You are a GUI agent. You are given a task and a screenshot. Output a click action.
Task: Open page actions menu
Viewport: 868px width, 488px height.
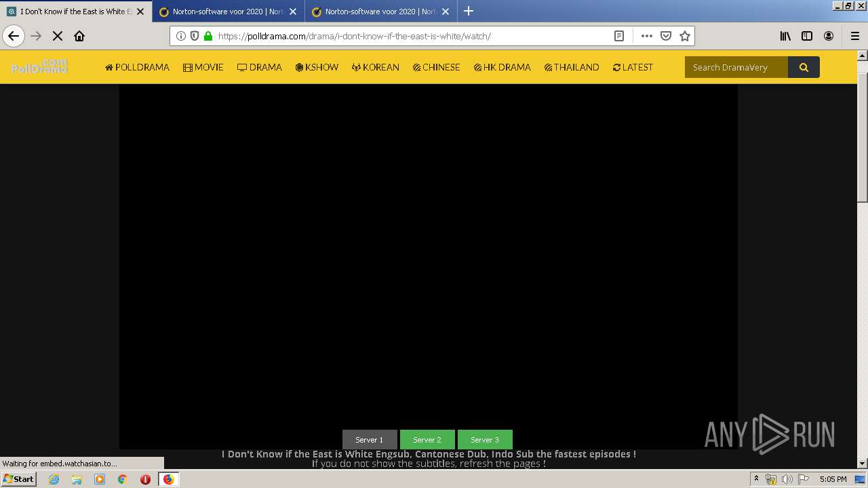[647, 36]
